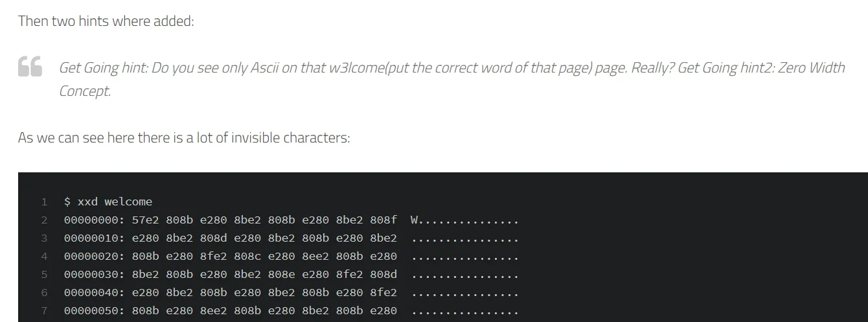Screen dimensions: 868x322
Task: Click the 'Then two hints where added:' paragraph
Action: (x=106, y=21)
